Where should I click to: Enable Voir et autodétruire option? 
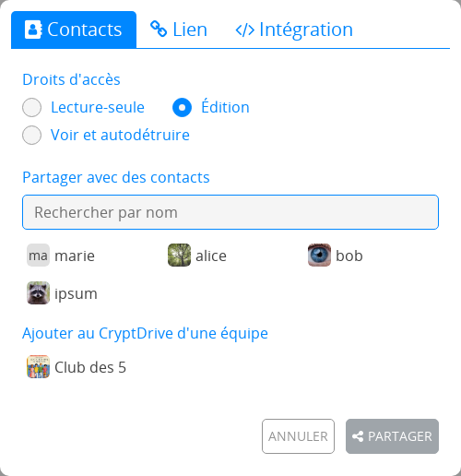[x=31, y=135]
